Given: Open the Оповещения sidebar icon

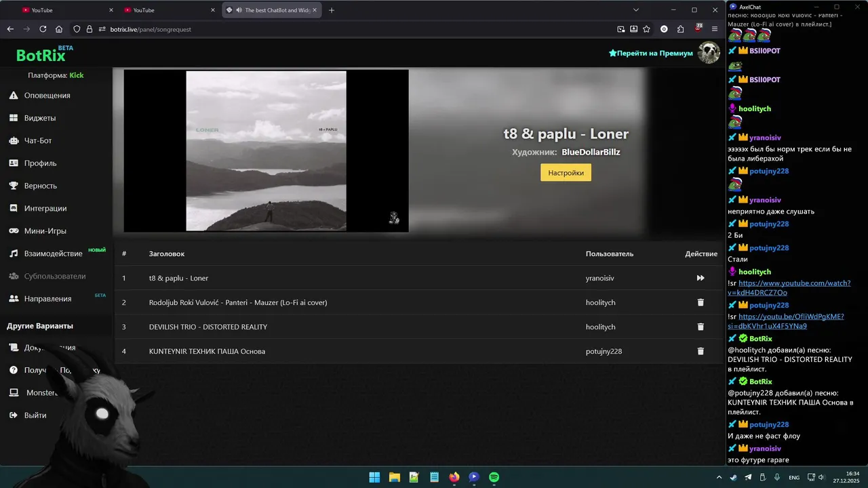Looking at the screenshot, I should [x=14, y=96].
